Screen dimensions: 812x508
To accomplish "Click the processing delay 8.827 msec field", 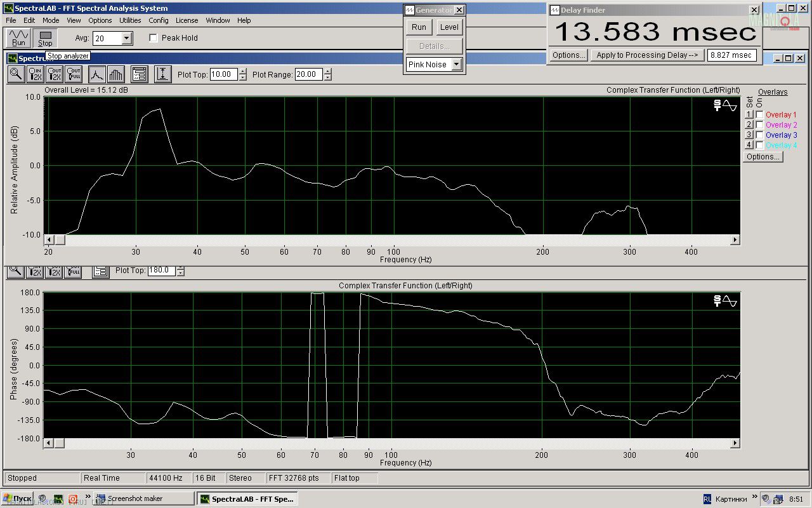I will point(731,55).
